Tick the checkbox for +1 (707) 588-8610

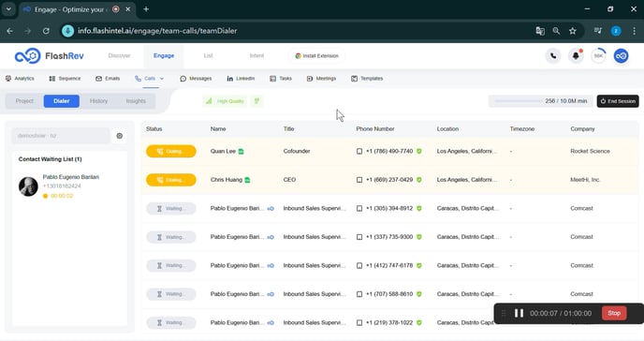pyautogui.click(x=359, y=294)
